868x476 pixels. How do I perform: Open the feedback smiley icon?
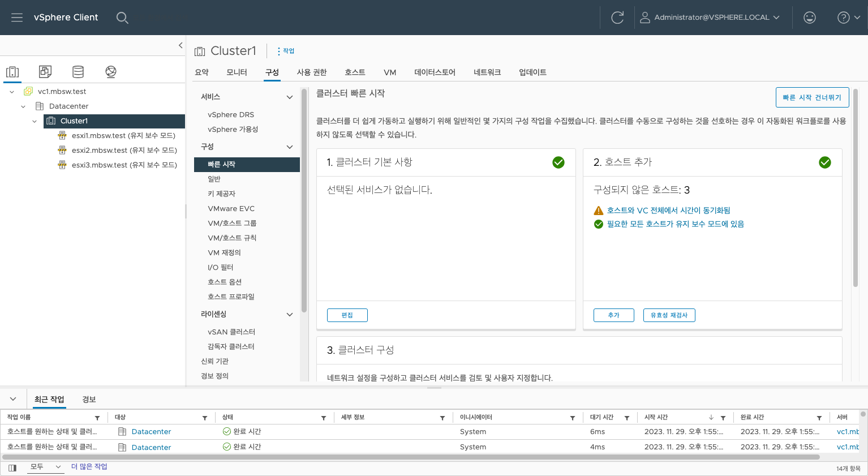[x=810, y=18]
